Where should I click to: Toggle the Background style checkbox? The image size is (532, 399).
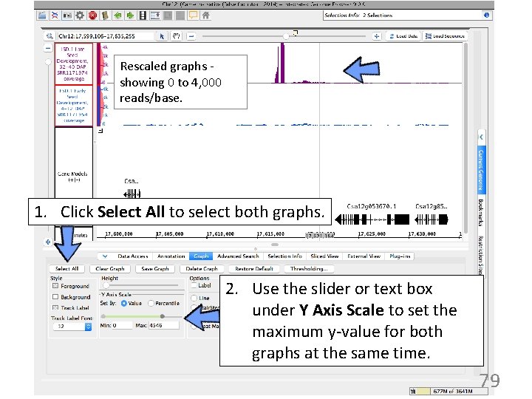(x=55, y=297)
